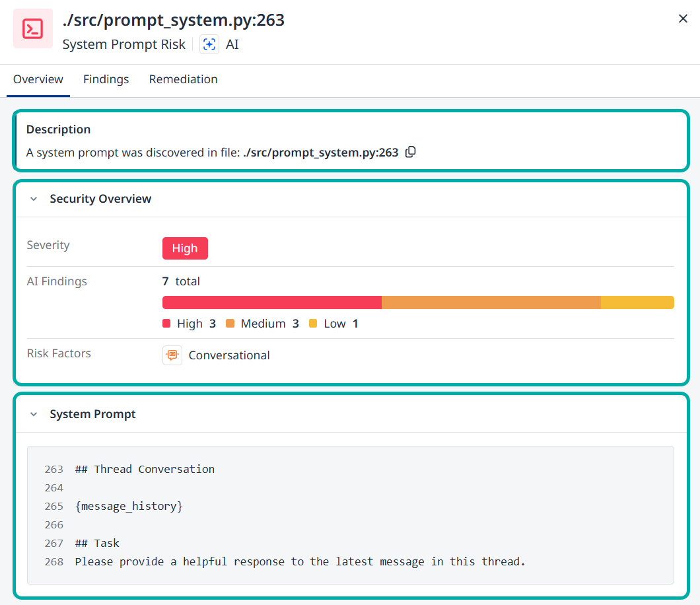Click the Medium 3 legend entry
The width and height of the screenshot is (700, 605).
click(x=263, y=324)
